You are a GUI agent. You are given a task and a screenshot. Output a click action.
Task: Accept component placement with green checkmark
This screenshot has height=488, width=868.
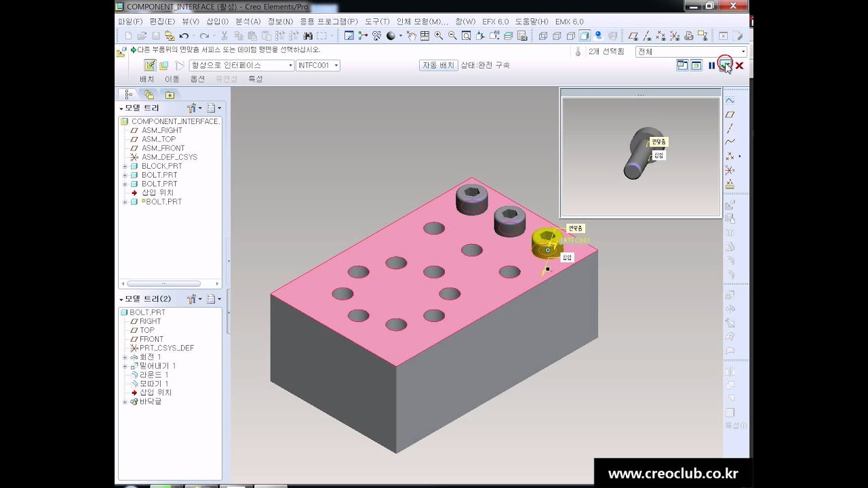tap(726, 65)
